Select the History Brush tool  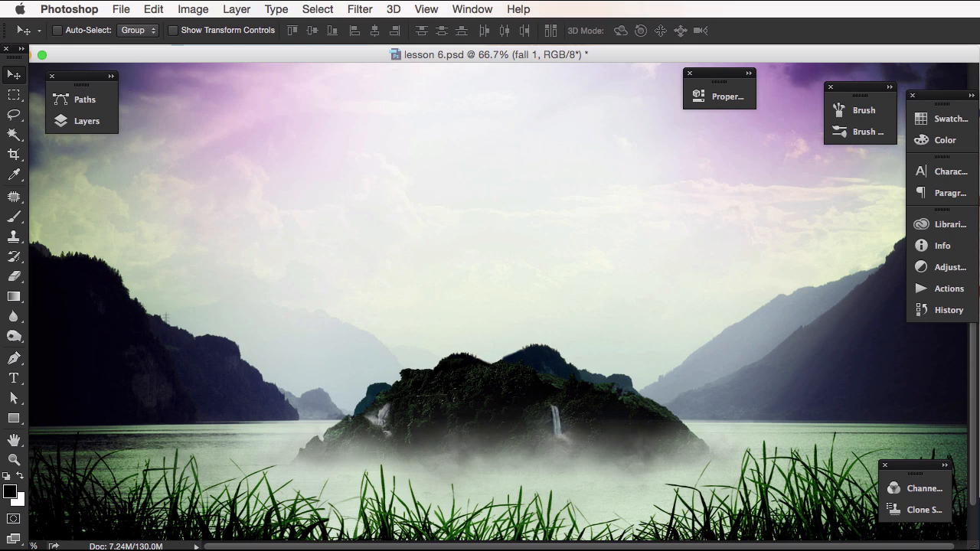(14, 256)
